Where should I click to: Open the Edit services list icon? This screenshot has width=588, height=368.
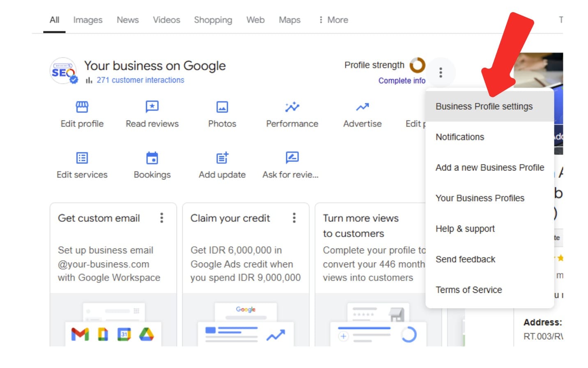pyautogui.click(x=82, y=158)
